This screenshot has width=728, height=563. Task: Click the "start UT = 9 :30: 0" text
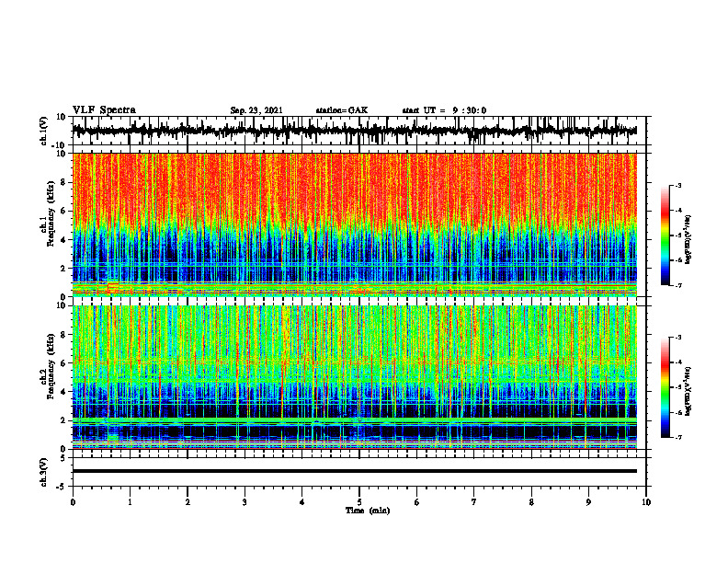(444, 110)
